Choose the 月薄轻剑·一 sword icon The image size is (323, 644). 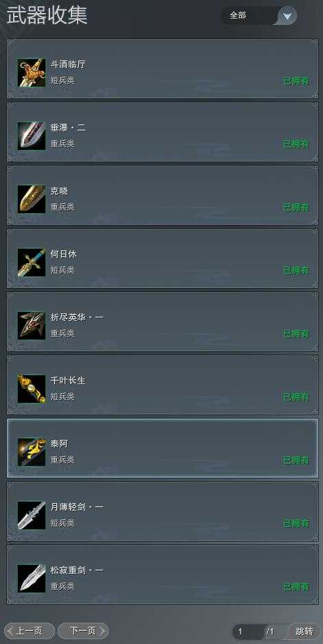(x=32, y=515)
